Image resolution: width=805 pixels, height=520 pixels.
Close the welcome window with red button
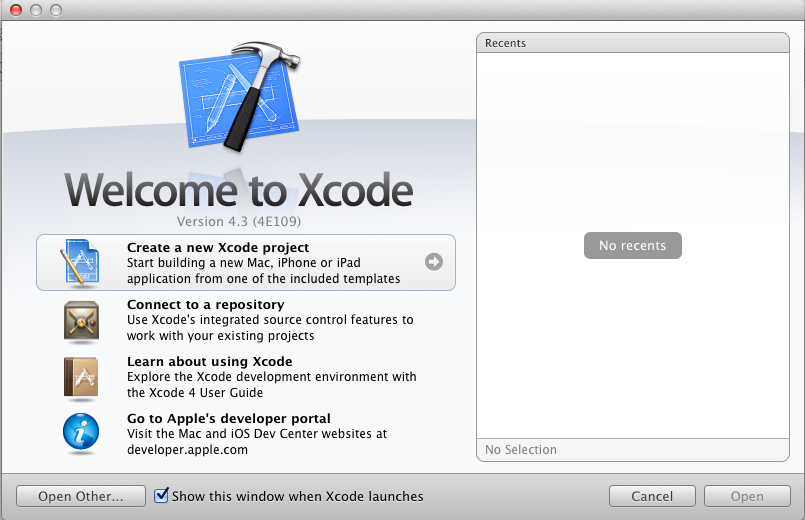pyautogui.click(x=16, y=10)
